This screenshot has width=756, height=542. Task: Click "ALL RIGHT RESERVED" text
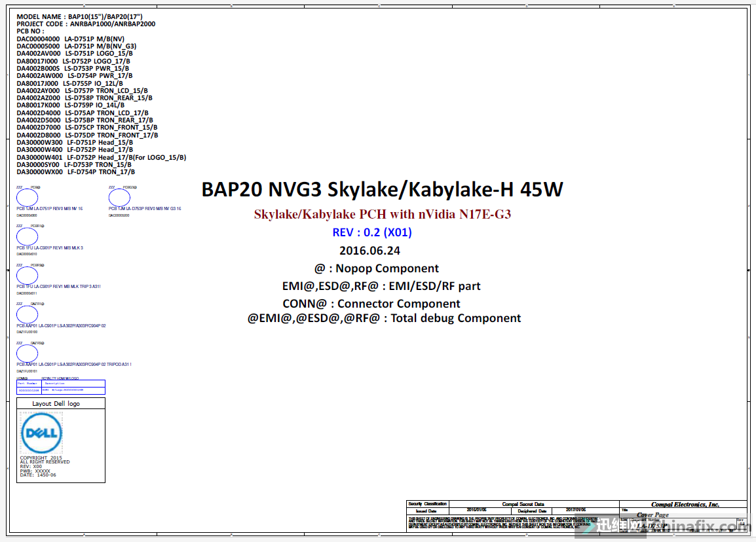click(x=45, y=462)
